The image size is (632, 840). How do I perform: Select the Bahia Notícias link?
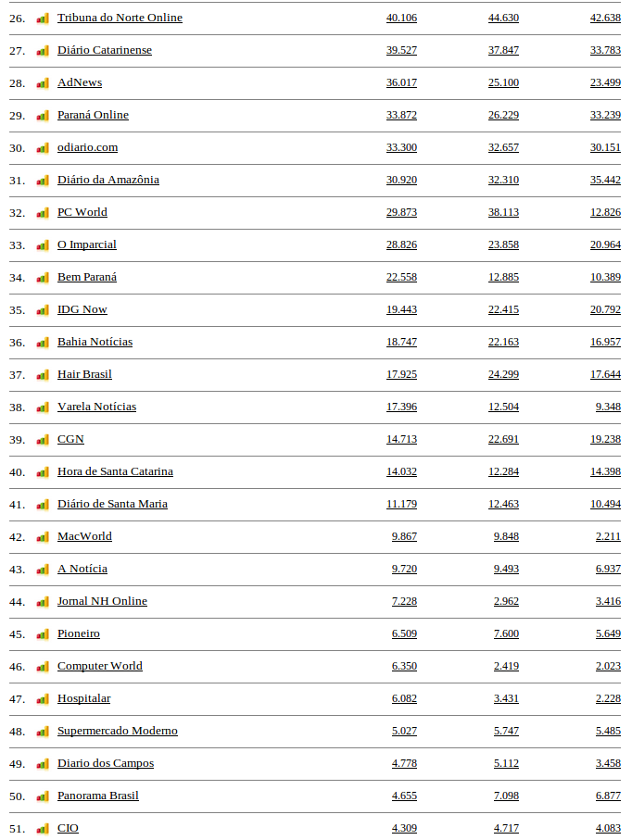95,342
